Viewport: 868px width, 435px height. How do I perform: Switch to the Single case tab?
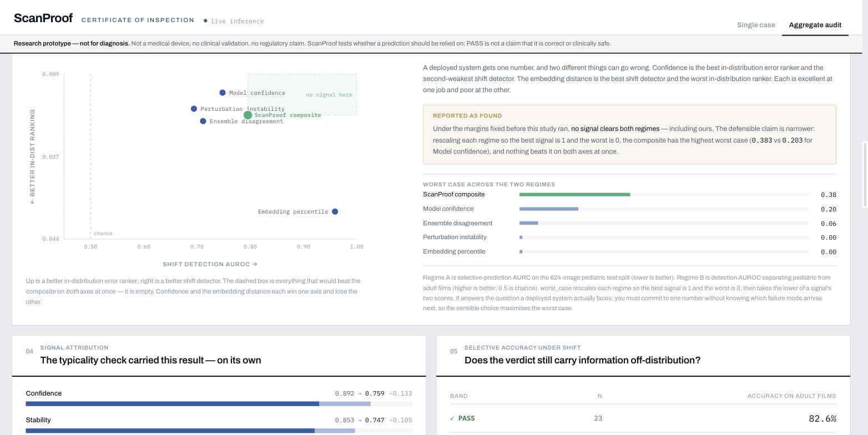pos(756,25)
